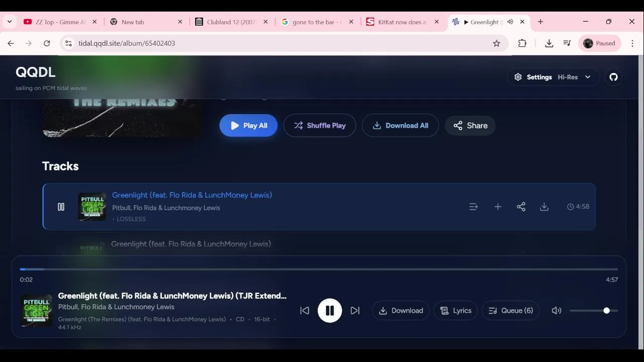Screen dimensions: 644x362
Task: Open media controls icon in toolbar
Action: pyautogui.click(x=567, y=43)
